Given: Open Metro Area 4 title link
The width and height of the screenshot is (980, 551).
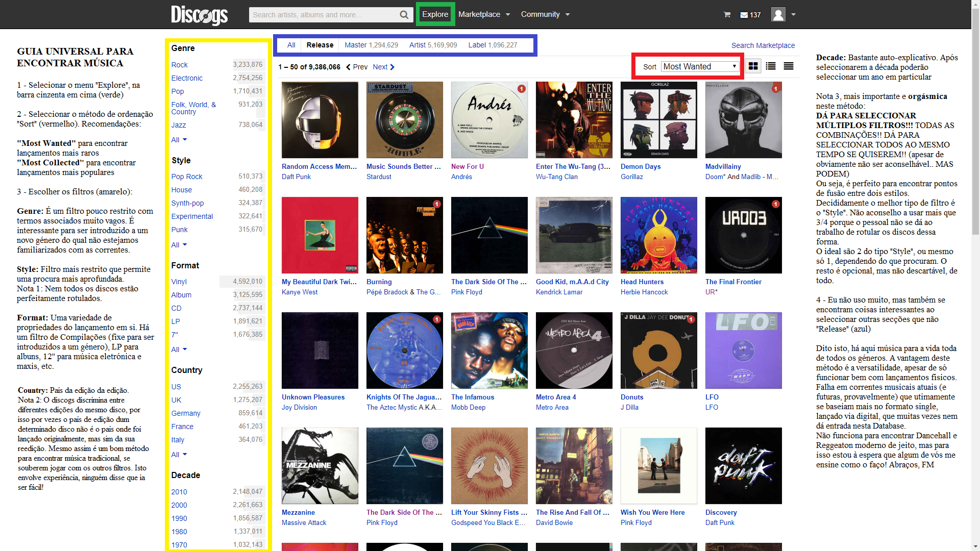Looking at the screenshot, I should (556, 397).
